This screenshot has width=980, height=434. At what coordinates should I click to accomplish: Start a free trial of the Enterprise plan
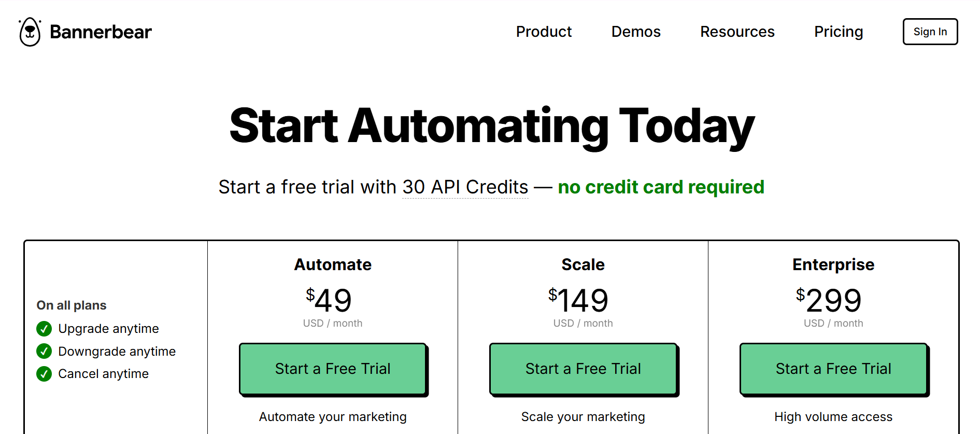833,369
